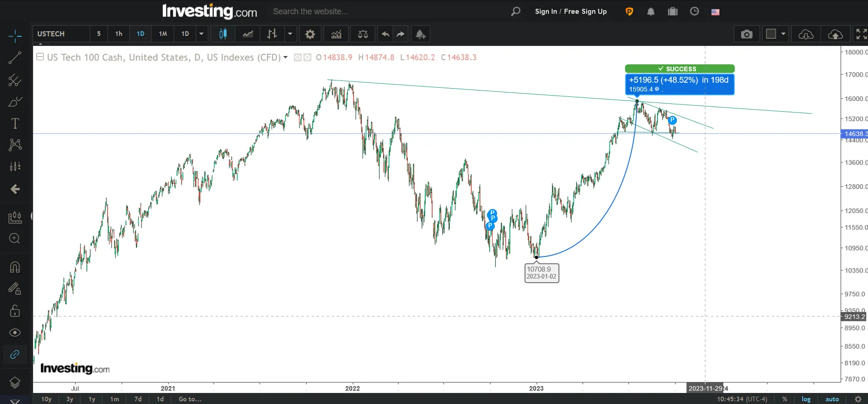
Task: Open the zoom in magnifier tool
Action: point(15,238)
